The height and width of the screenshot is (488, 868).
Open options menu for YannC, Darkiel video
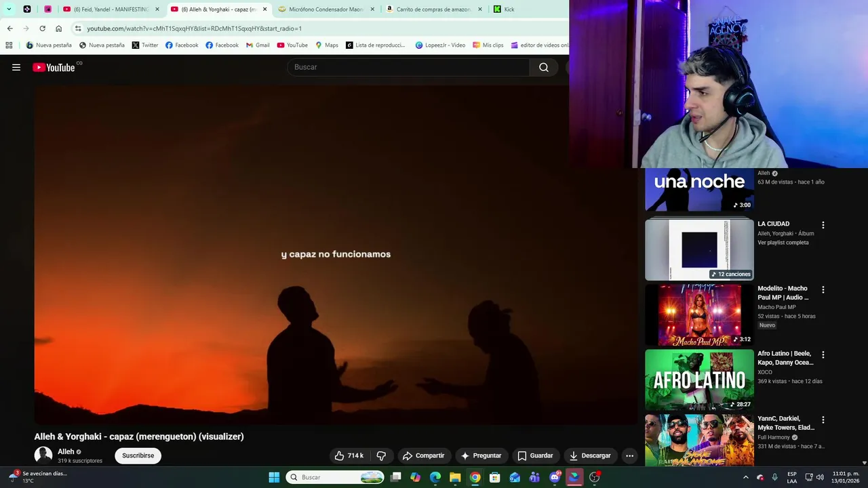click(x=823, y=420)
